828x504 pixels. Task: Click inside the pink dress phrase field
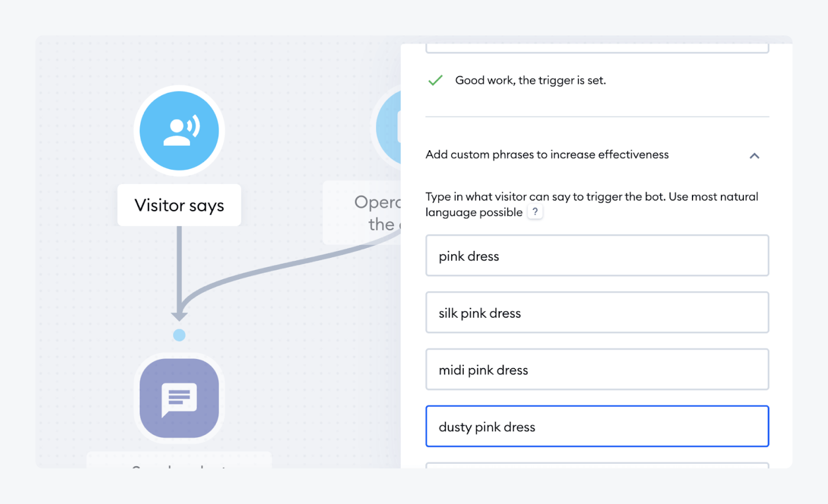tap(597, 256)
